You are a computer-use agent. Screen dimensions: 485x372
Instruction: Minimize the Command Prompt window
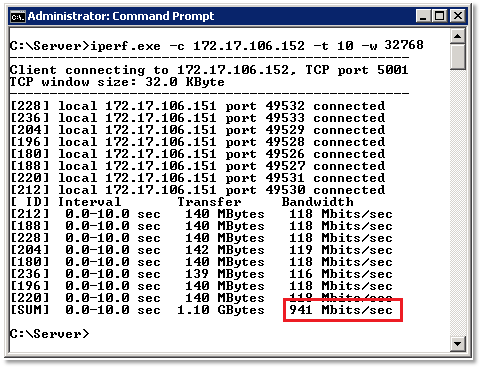pos(423,16)
